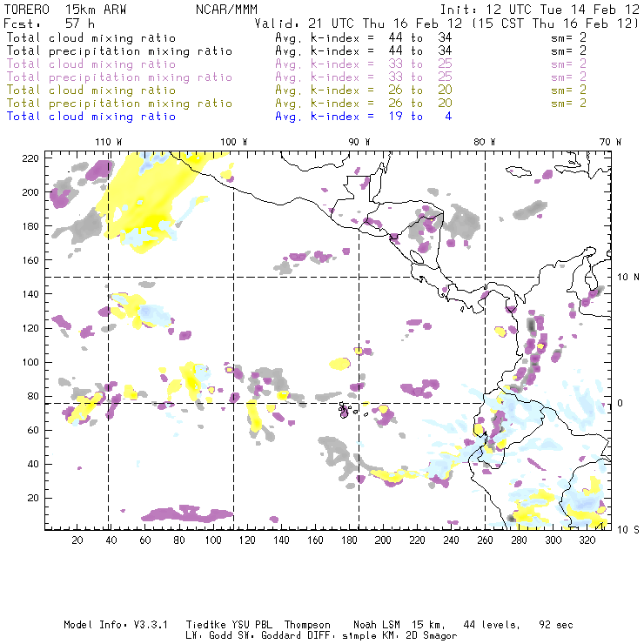Click the x-axis tick label '320'
Screen dimensions: 644x644
(x=587, y=540)
